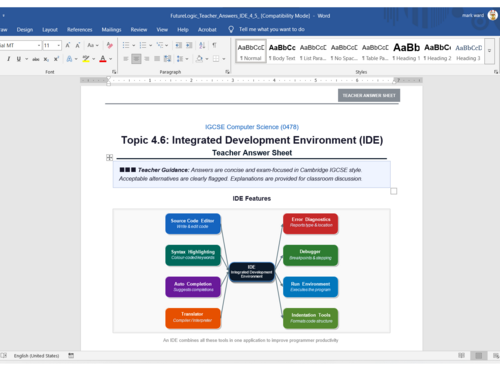Switch to the View tab

click(x=162, y=30)
